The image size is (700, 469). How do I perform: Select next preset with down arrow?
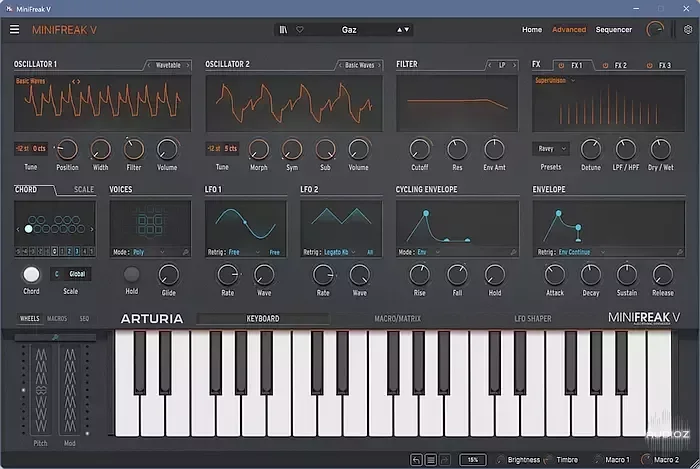click(x=407, y=29)
